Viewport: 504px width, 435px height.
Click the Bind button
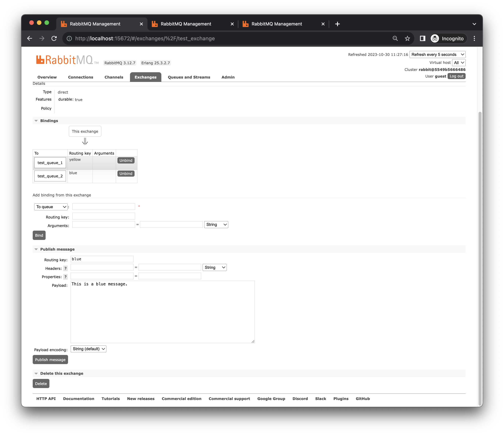point(39,235)
